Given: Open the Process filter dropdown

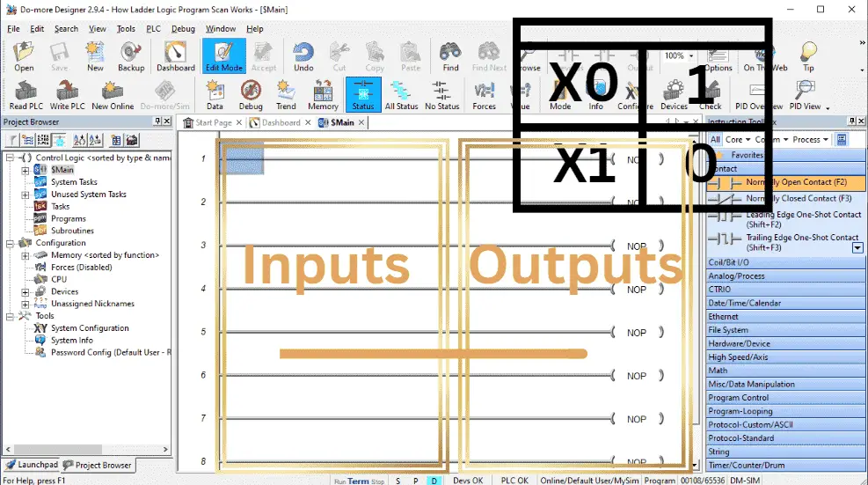Looking at the screenshot, I should (x=810, y=140).
